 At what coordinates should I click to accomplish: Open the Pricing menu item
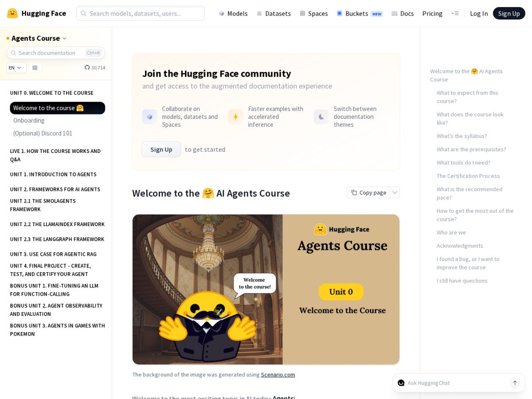[432, 13]
